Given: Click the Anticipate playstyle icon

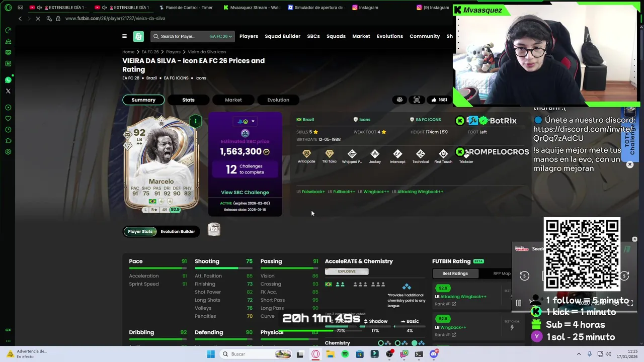Looking at the screenshot, I should (x=306, y=154).
